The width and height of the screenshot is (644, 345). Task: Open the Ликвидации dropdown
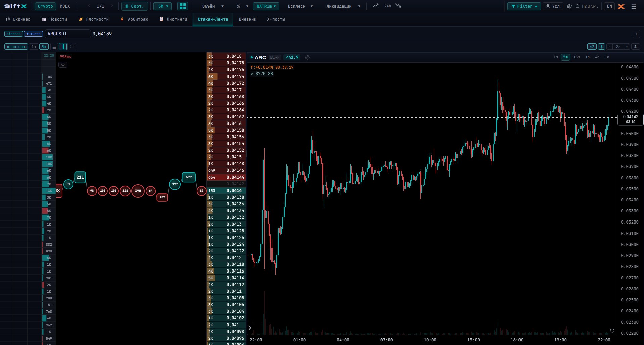click(343, 6)
